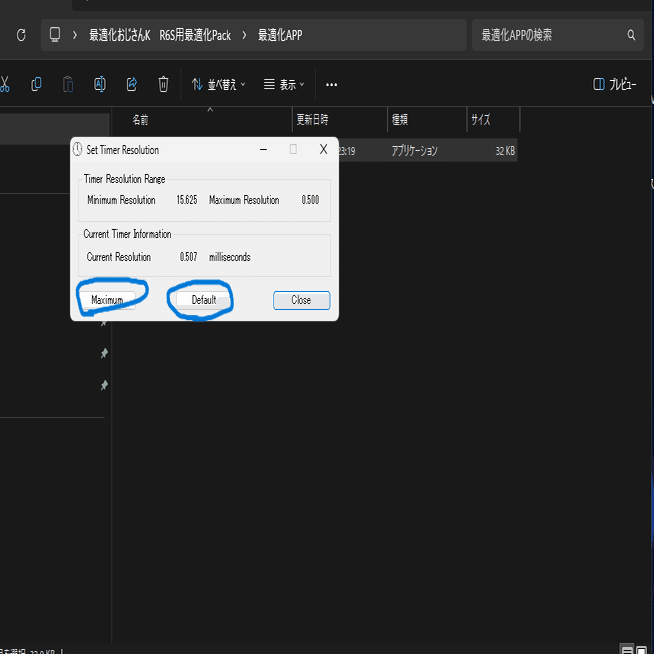Click the search magnifier icon

coord(631,35)
